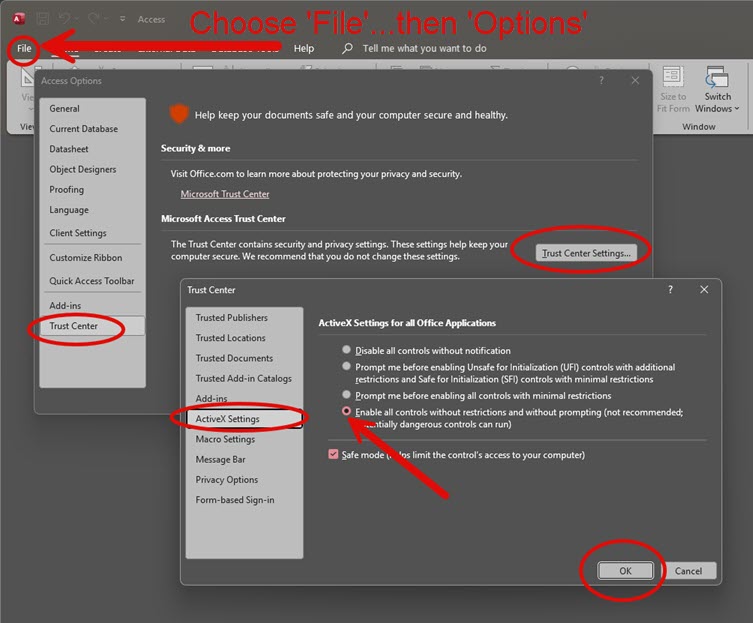
Task: Open the Microsoft Trust Center link
Action: tap(225, 194)
